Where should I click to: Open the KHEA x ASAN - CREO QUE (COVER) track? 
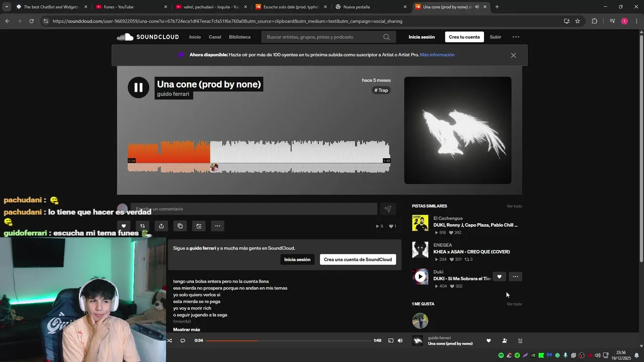[471, 252]
